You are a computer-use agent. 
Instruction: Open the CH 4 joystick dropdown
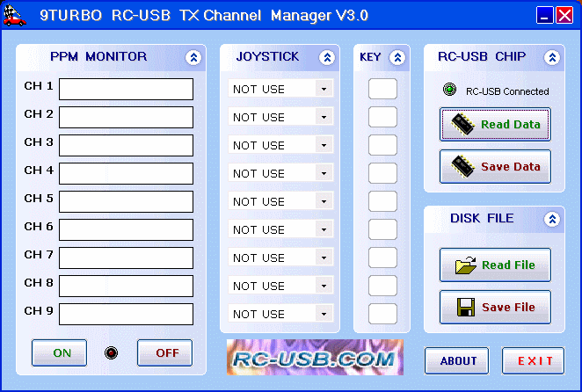pos(324,173)
